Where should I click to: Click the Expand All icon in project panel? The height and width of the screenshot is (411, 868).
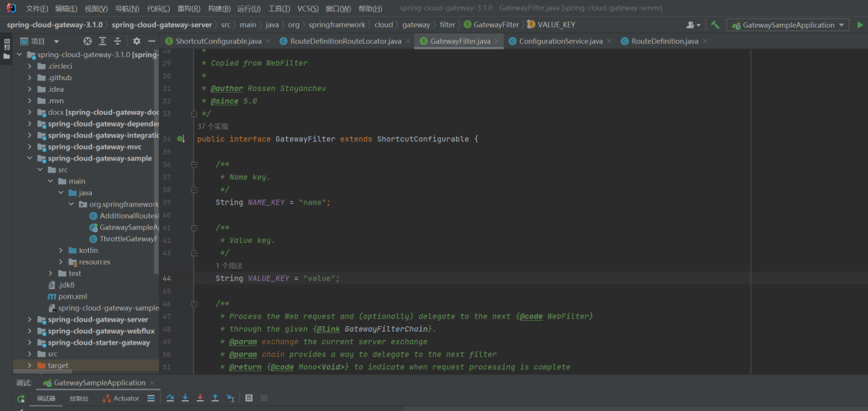103,42
